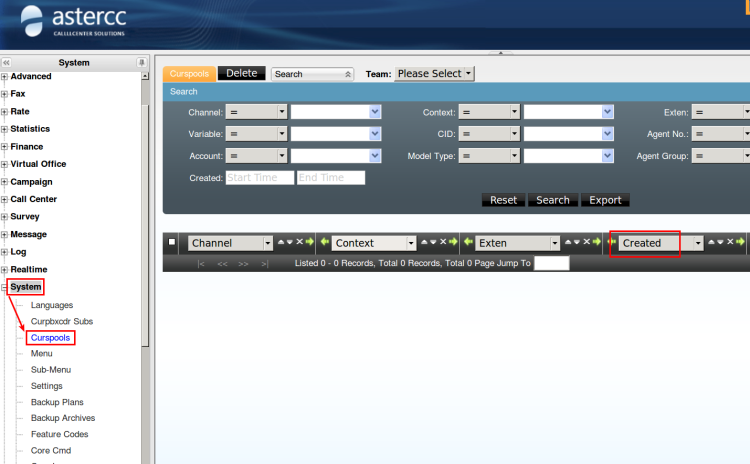Open the Team 'Please Select' dropdown
750x464 pixels.
point(434,74)
